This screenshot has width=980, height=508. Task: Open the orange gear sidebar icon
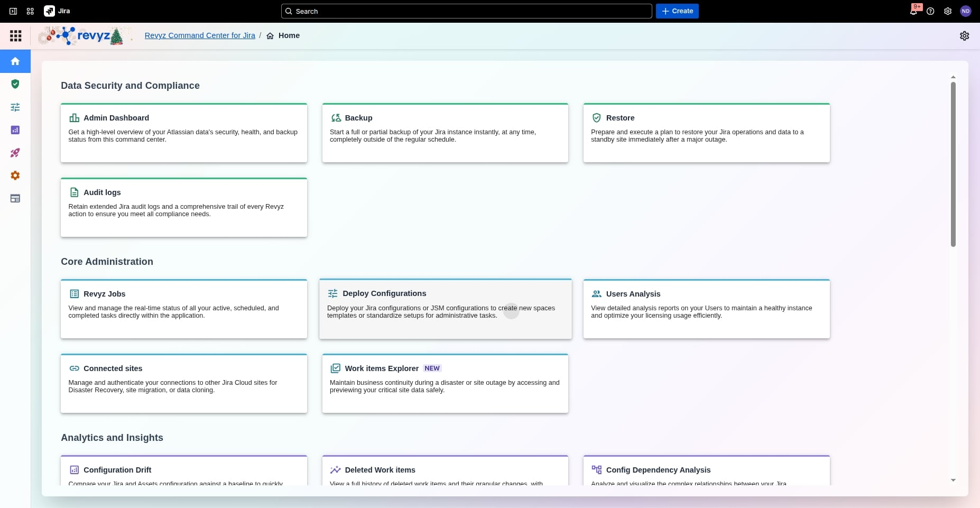pos(15,176)
